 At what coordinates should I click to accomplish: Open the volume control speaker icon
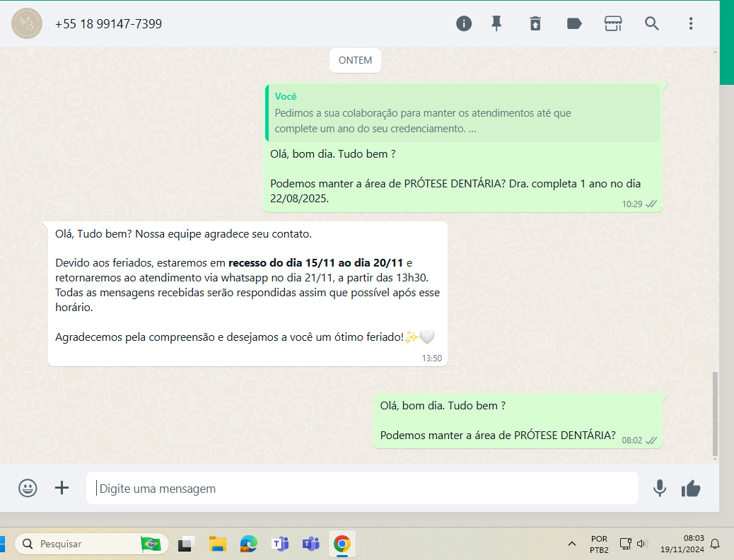[x=642, y=544]
